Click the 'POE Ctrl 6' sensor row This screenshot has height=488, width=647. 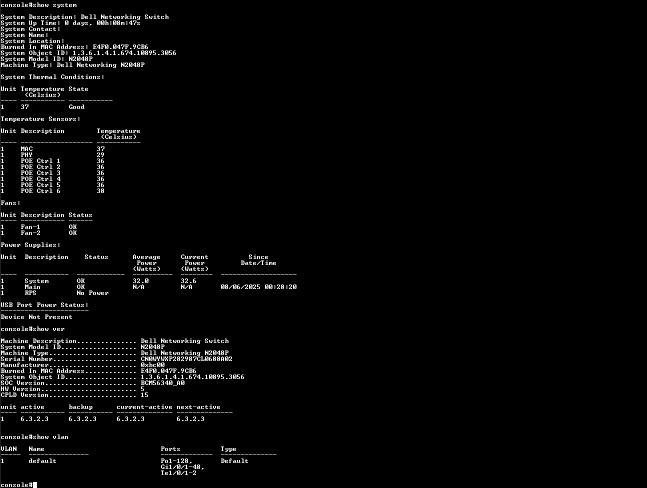coord(53,191)
